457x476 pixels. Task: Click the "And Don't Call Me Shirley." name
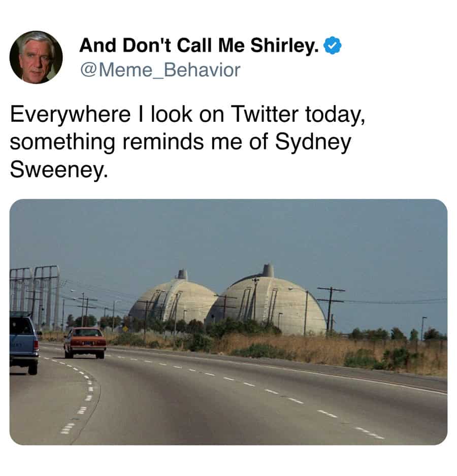coord(199,46)
